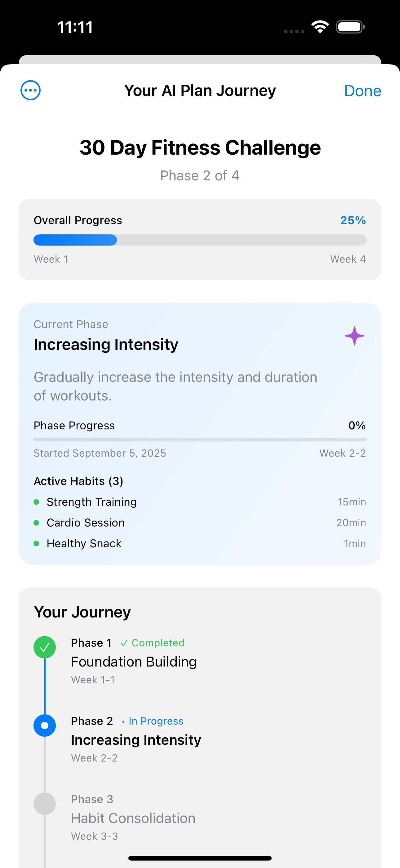Select Increasing Intensity in Your Journey
This screenshot has height=868, width=400.
136,740
